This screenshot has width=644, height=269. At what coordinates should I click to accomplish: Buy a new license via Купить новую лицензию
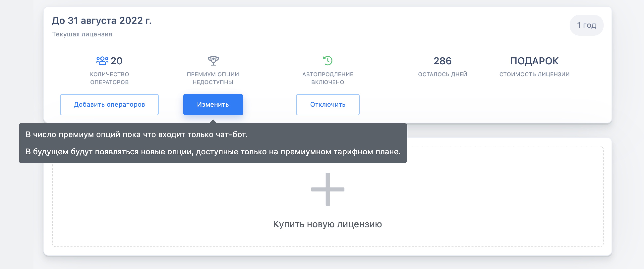[327, 224]
